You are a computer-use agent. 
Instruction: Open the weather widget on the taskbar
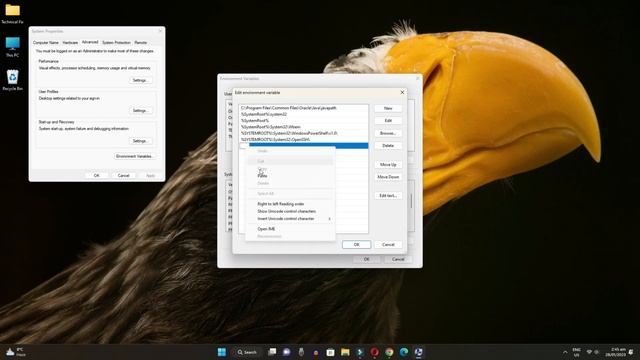(16, 352)
